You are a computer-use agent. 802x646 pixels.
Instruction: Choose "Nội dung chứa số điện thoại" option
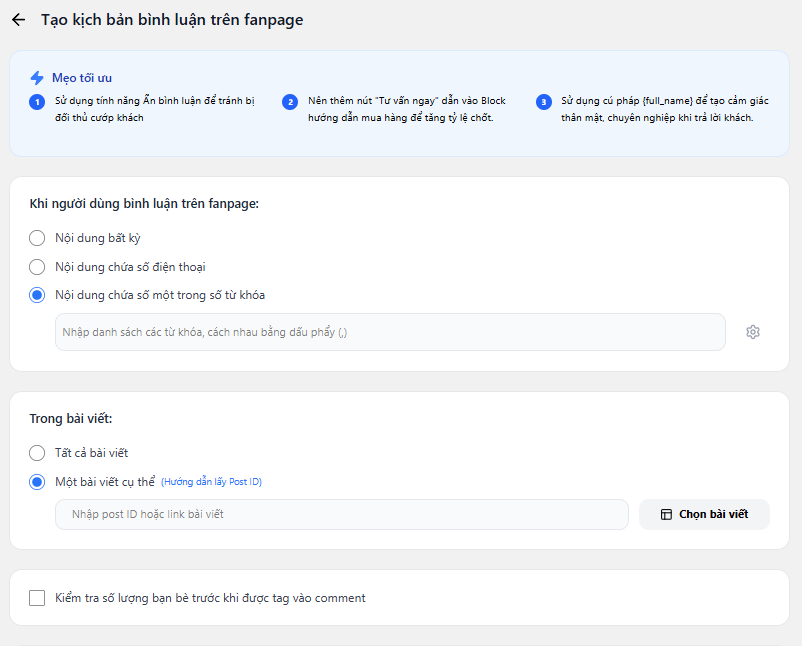[x=38, y=267]
